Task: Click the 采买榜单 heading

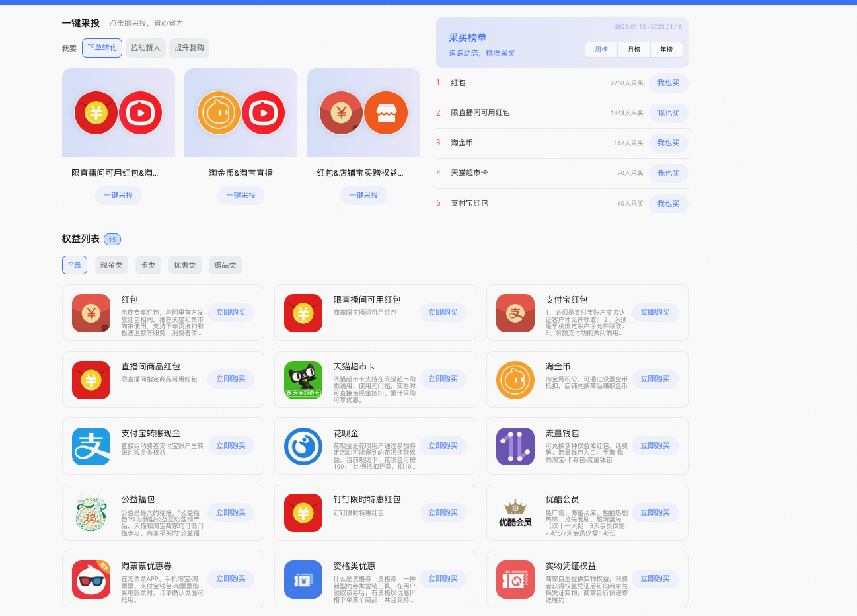Action: [x=468, y=38]
